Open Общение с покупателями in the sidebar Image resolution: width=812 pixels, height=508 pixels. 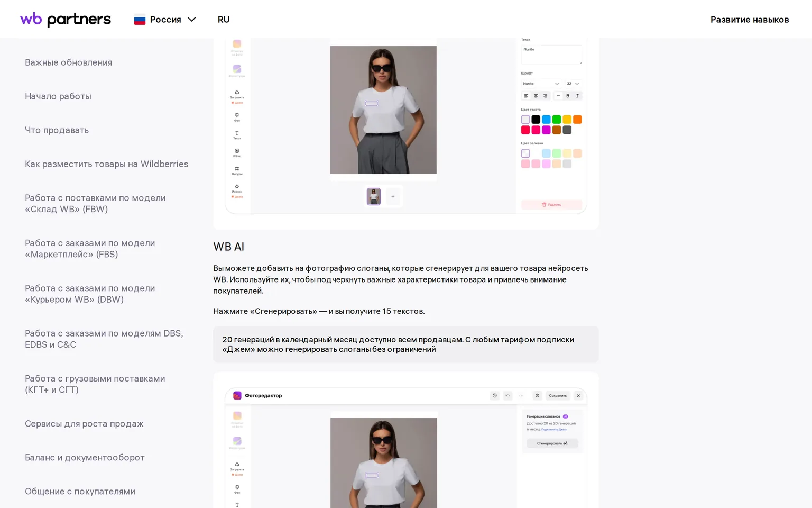pos(80,492)
